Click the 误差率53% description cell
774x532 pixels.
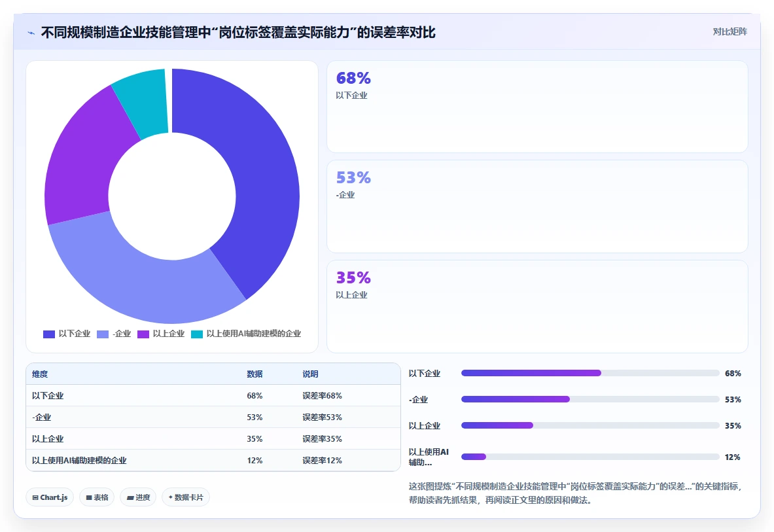(323, 417)
